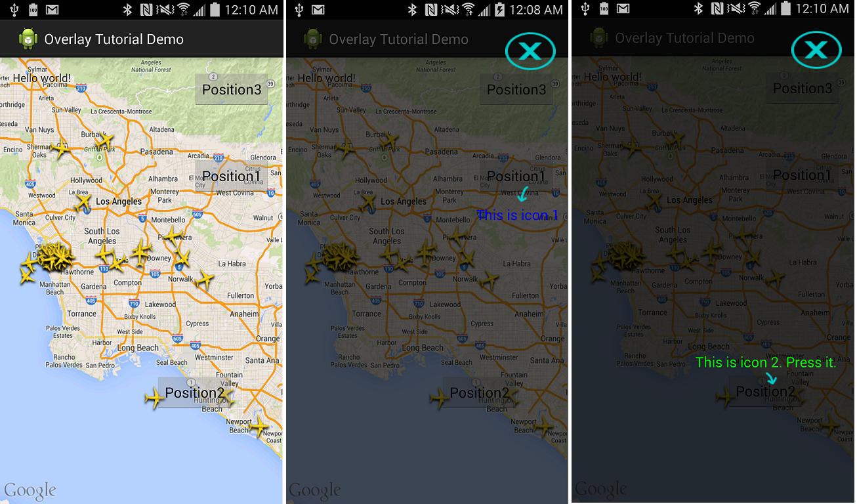
Task: Tap the Position1 button on the bright map
Action: 232,176
